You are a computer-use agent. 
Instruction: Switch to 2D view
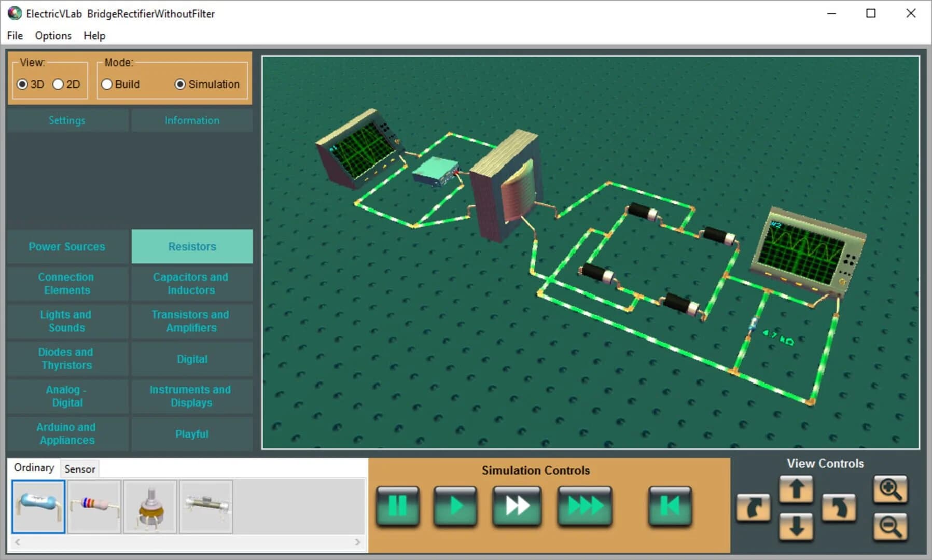tap(58, 84)
